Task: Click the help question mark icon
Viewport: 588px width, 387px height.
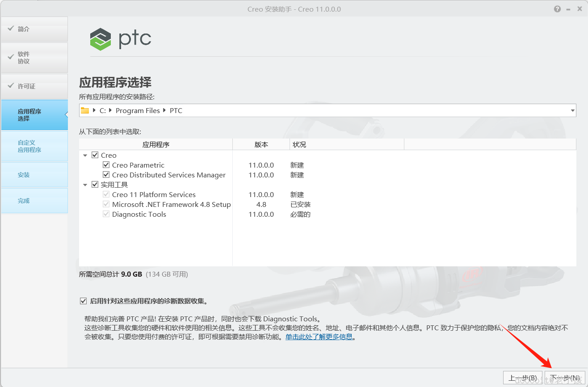Action: [x=557, y=9]
